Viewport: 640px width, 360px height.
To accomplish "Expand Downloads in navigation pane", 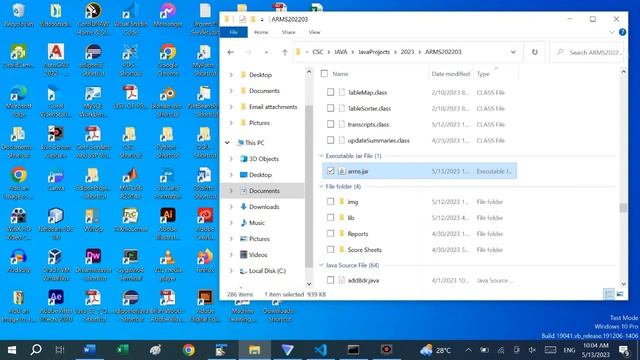I will [231, 207].
